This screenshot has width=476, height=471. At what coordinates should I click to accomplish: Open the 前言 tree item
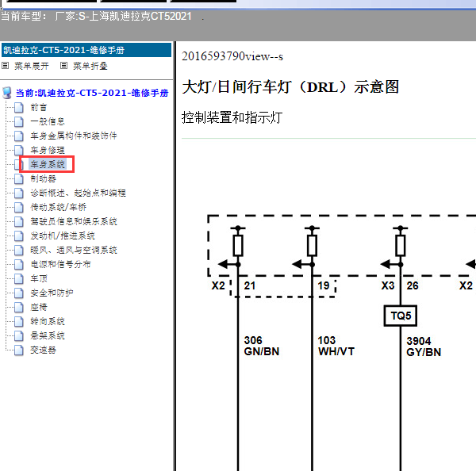pyautogui.click(x=39, y=107)
